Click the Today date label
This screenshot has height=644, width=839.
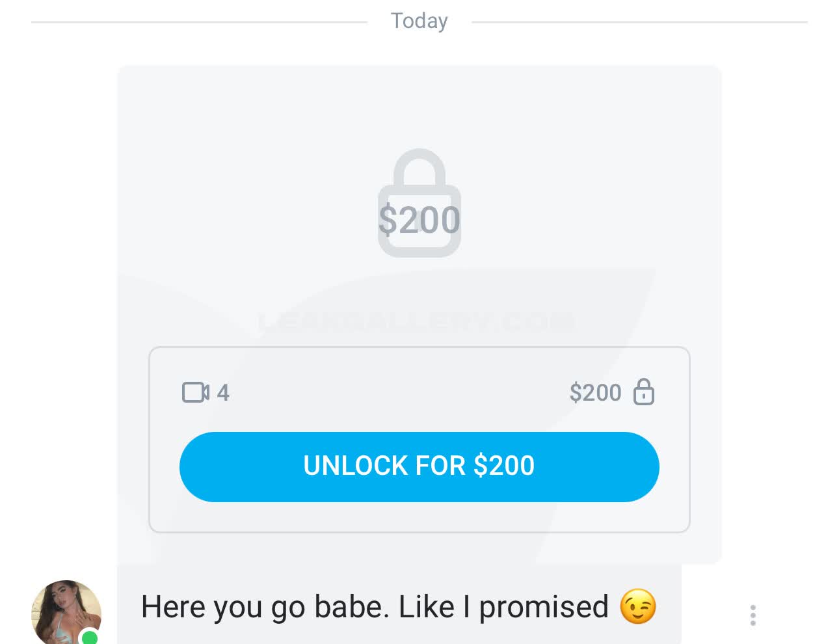coord(419,21)
